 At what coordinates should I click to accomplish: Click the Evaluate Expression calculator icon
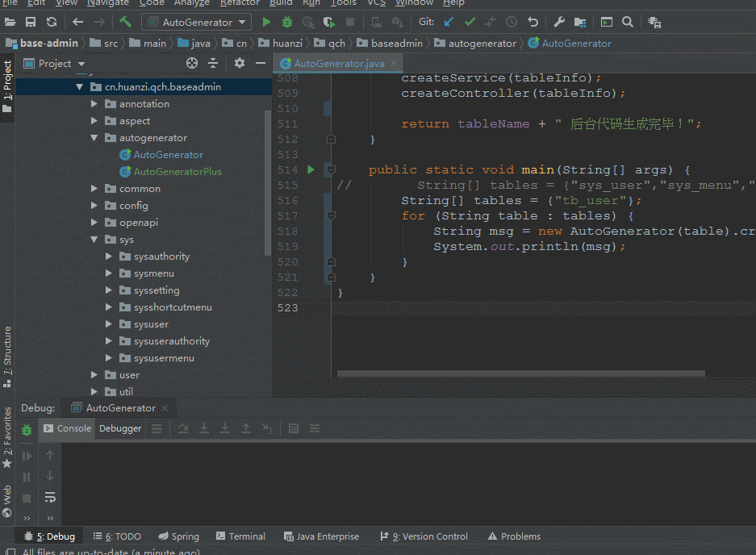[294, 428]
